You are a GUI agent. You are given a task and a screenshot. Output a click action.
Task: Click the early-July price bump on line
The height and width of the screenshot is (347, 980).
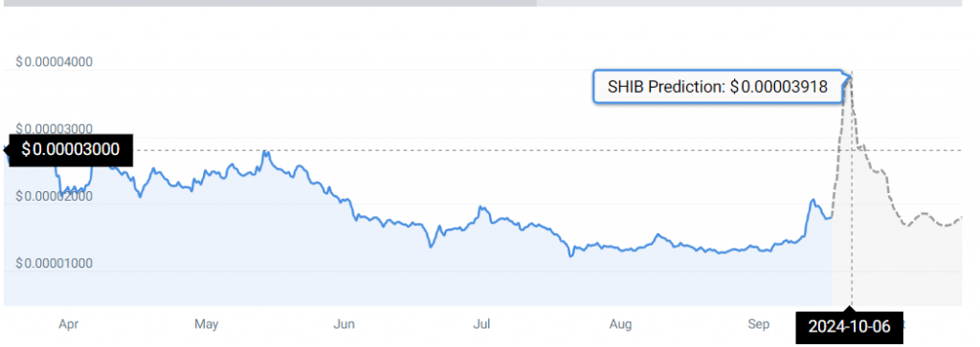480,207
